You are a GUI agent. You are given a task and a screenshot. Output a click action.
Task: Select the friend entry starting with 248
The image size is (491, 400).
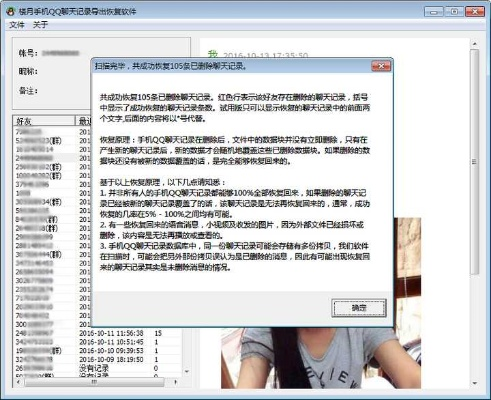point(34,333)
